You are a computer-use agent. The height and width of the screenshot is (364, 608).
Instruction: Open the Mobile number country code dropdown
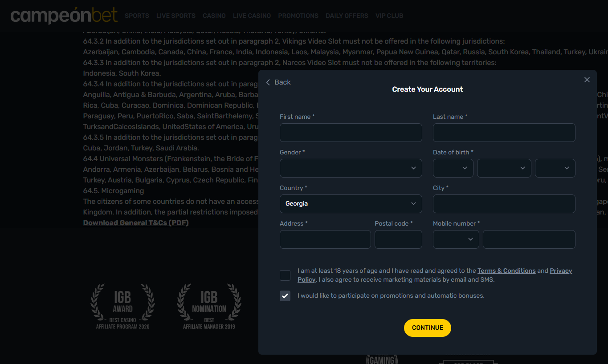456,239
